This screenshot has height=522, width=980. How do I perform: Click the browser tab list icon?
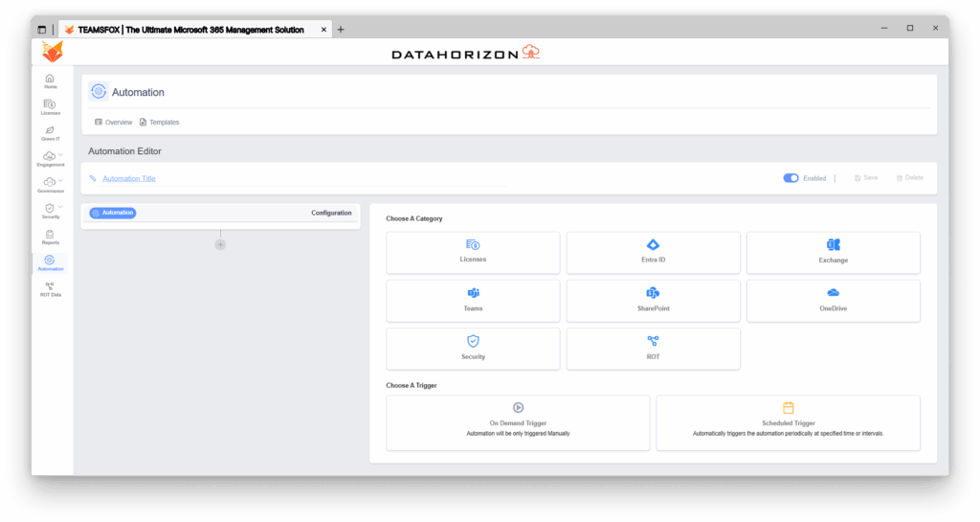(42, 30)
